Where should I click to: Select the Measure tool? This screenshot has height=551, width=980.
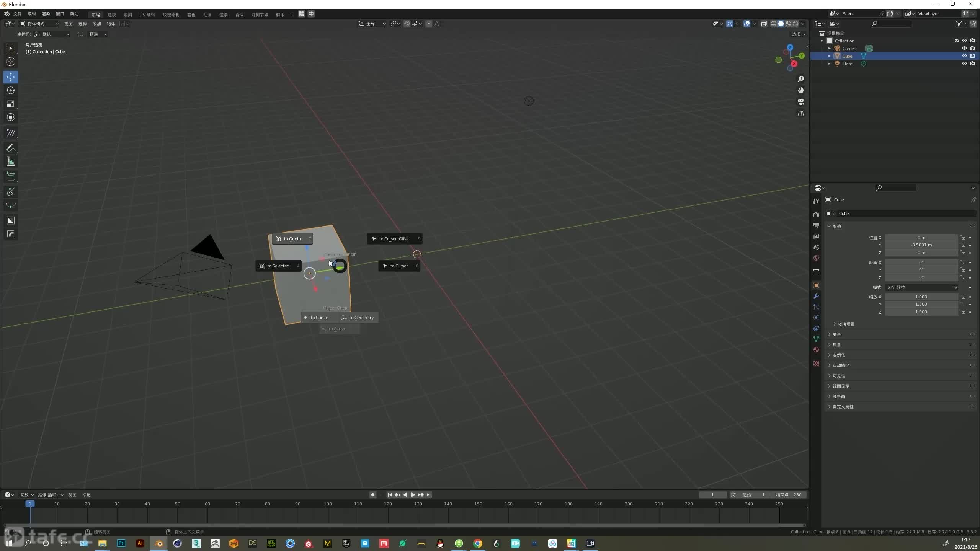click(11, 161)
